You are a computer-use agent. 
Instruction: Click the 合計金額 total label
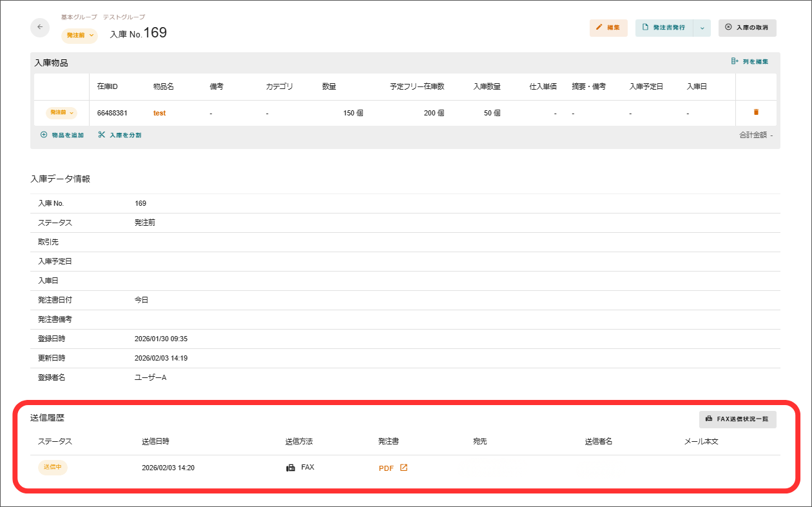click(753, 135)
